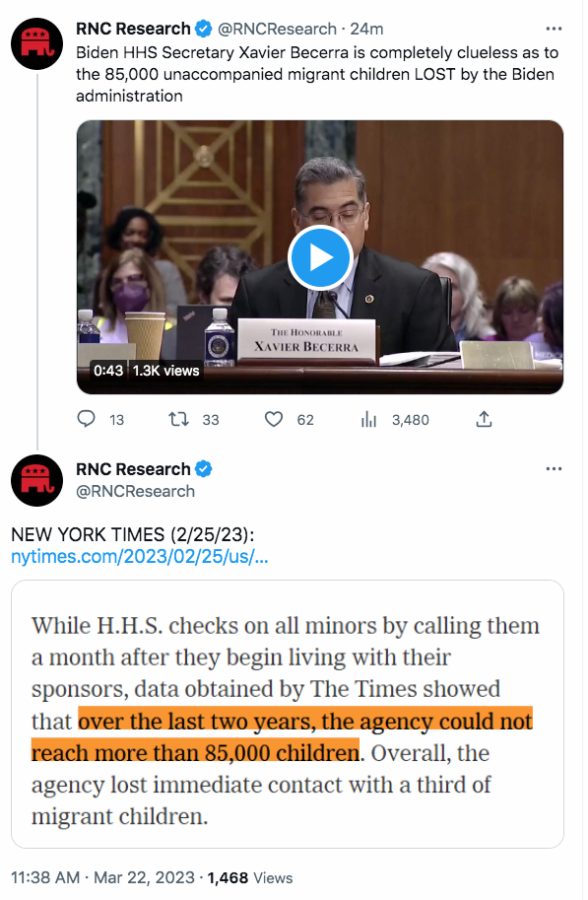Open RNC Research name on first tweet

(x=133, y=29)
